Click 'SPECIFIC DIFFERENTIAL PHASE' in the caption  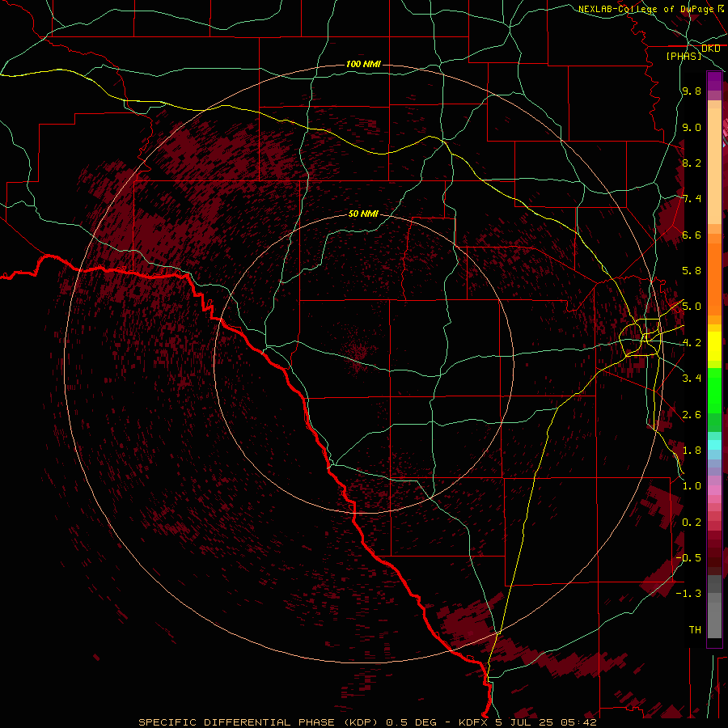236,722
